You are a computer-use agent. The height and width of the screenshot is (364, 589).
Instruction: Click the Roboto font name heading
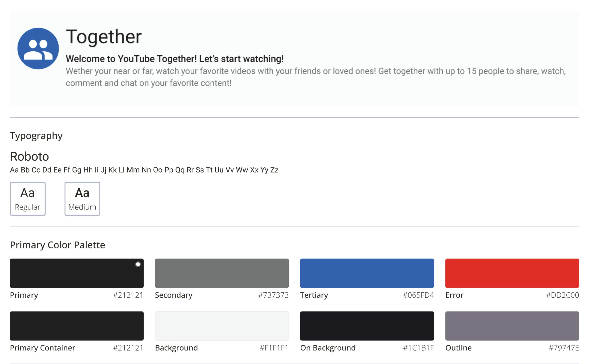29,157
